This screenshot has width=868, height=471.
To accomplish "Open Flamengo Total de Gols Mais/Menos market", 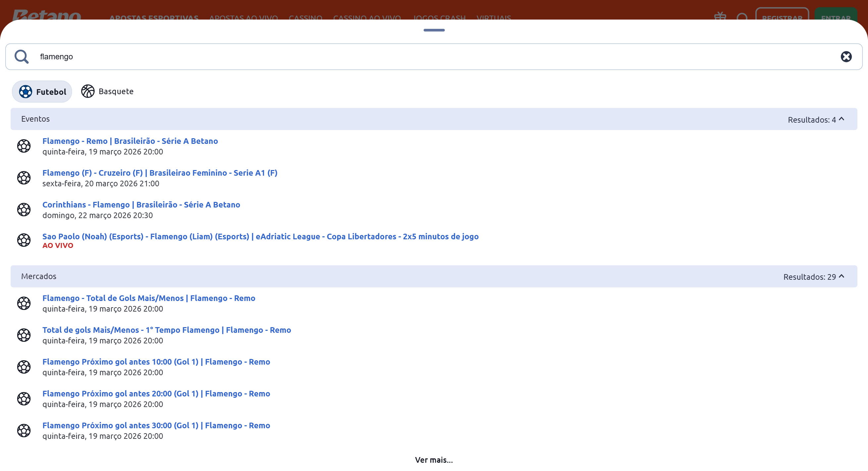I will pyautogui.click(x=149, y=298).
